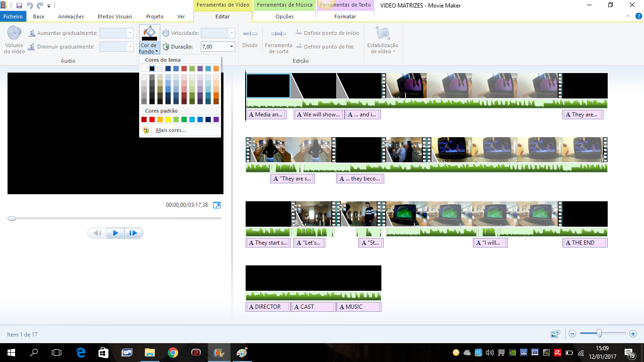Step to the next frame
644x362 pixels.
click(x=133, y=233)
